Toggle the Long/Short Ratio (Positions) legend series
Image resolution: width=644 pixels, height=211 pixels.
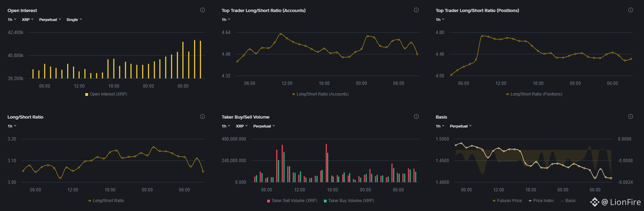tap(534, 94)
